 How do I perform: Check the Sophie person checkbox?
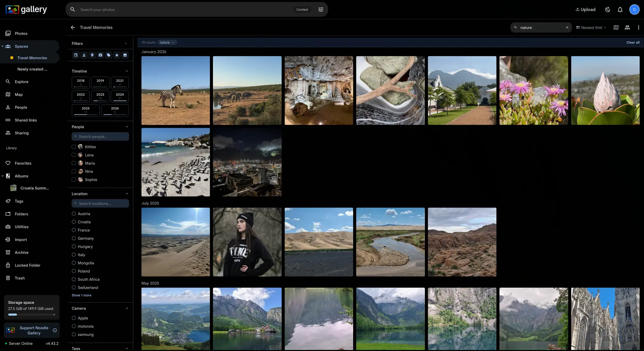click(74, 180)
